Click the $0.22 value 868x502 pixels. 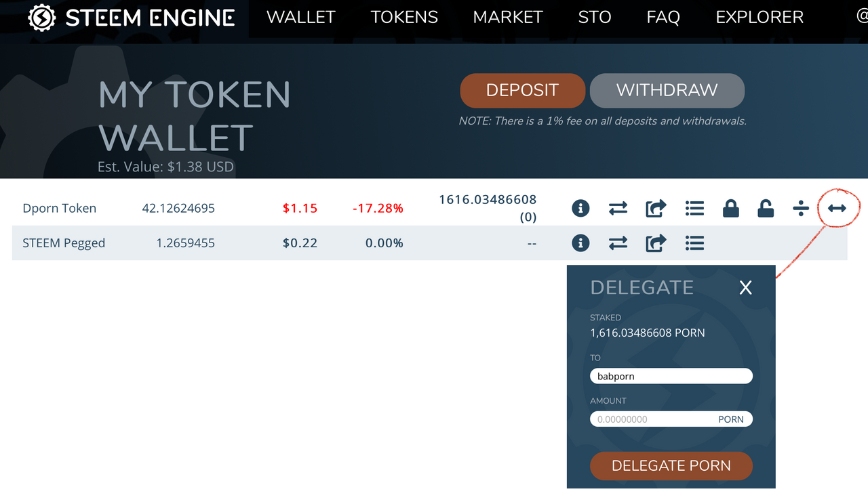(x=300, y=243)
